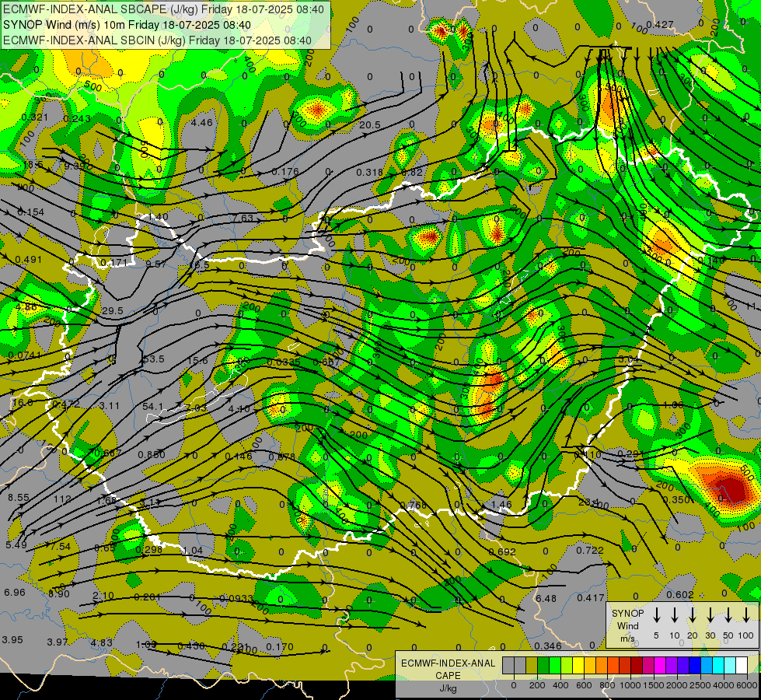Click the '2500' tick label on CAPE scale

pyautogui.click(x=700, y=685)
